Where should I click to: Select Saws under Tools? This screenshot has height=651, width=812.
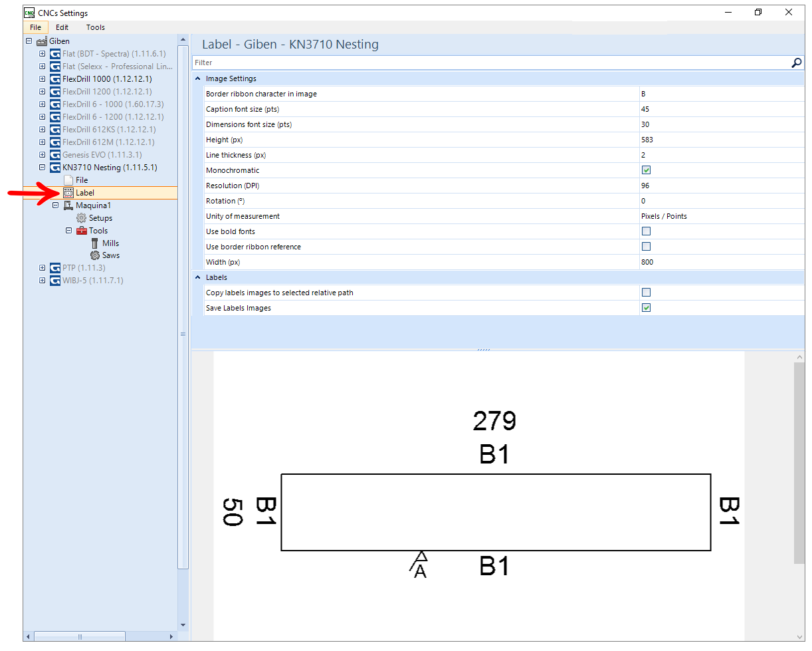click(x=111, y=255)
